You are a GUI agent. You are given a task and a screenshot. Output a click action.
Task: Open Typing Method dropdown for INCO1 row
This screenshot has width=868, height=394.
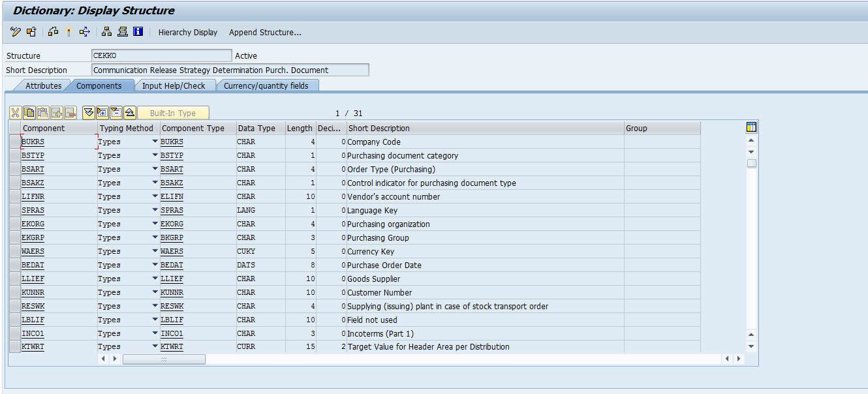[x=155, y=333]
